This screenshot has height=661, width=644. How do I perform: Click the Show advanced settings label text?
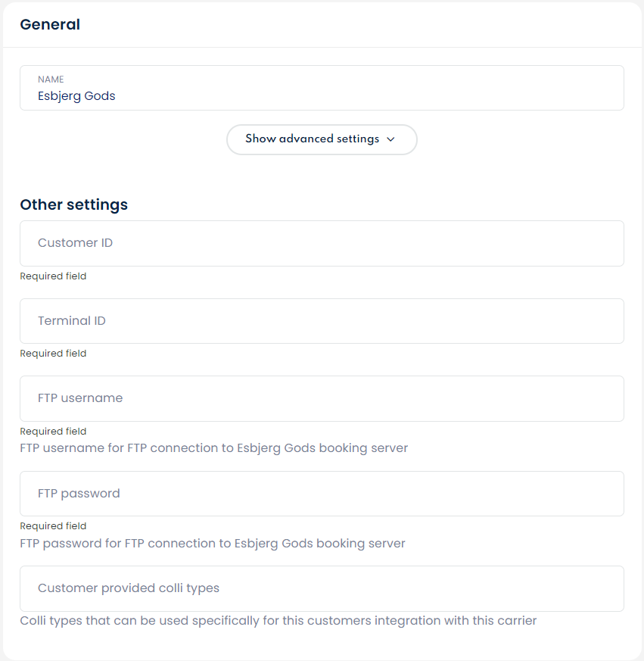312,139
